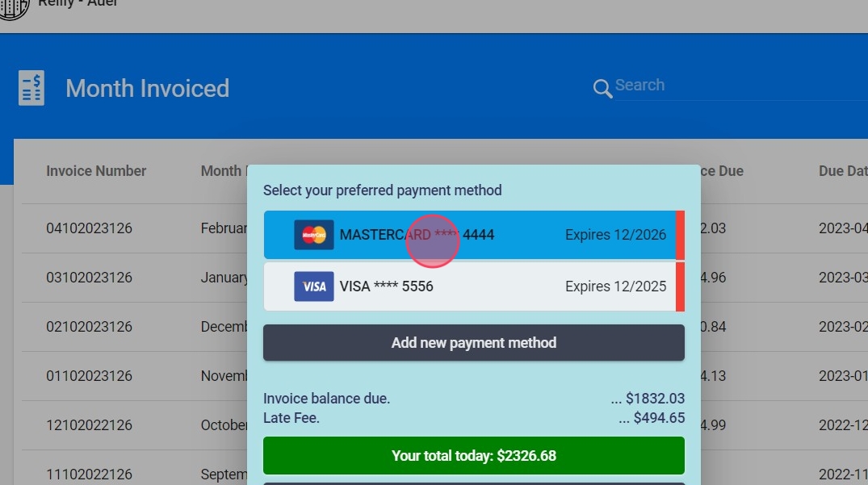Click invoice number 12102022126
The width and height of the screenshot is (868, 485).
click(x=89, y=425)
